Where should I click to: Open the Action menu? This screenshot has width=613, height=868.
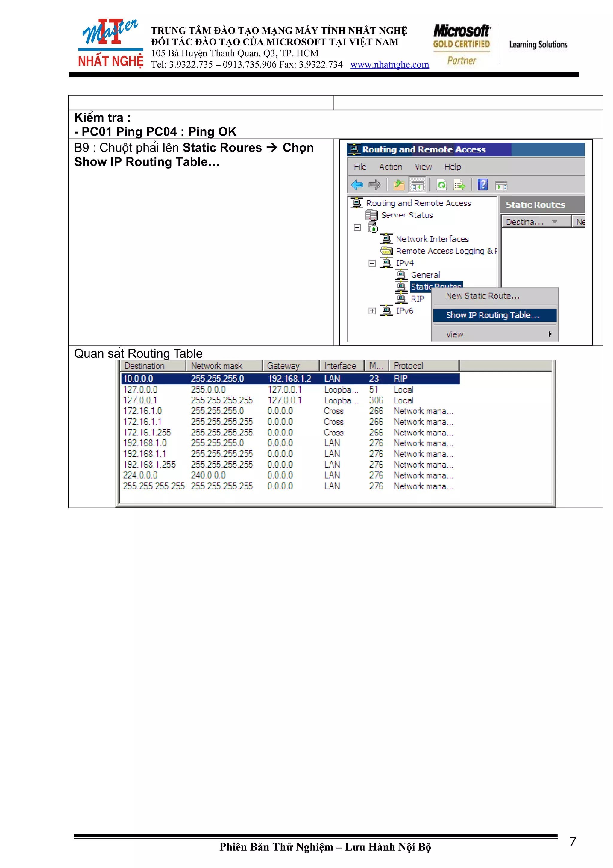tap(391, 167)
